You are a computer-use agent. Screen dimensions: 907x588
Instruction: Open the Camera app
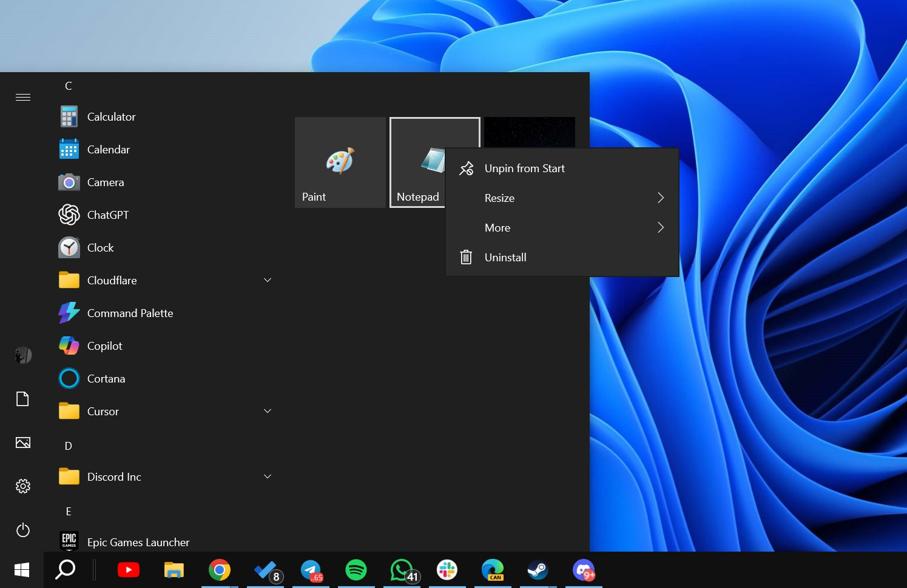pyautogui.click(x=106, y=182)
